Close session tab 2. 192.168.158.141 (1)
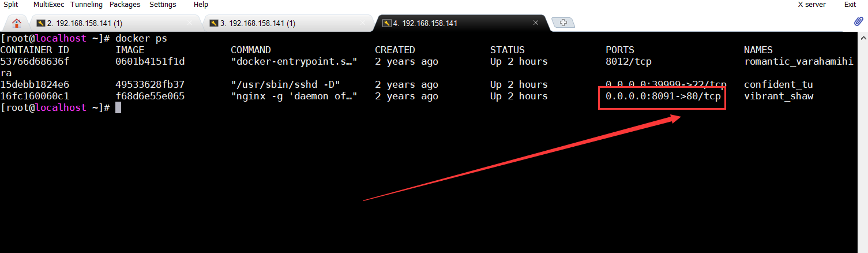Screen dimensions: 868x253 coord(191,23)
